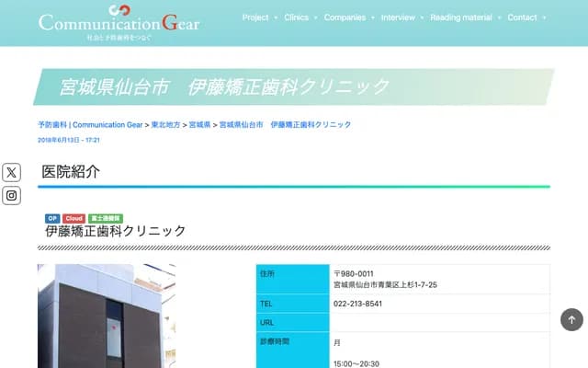The height and width of the screenshot is (368, 588).
Task: Expand the dropdown arrow beside Clinics
Action: 315,17
